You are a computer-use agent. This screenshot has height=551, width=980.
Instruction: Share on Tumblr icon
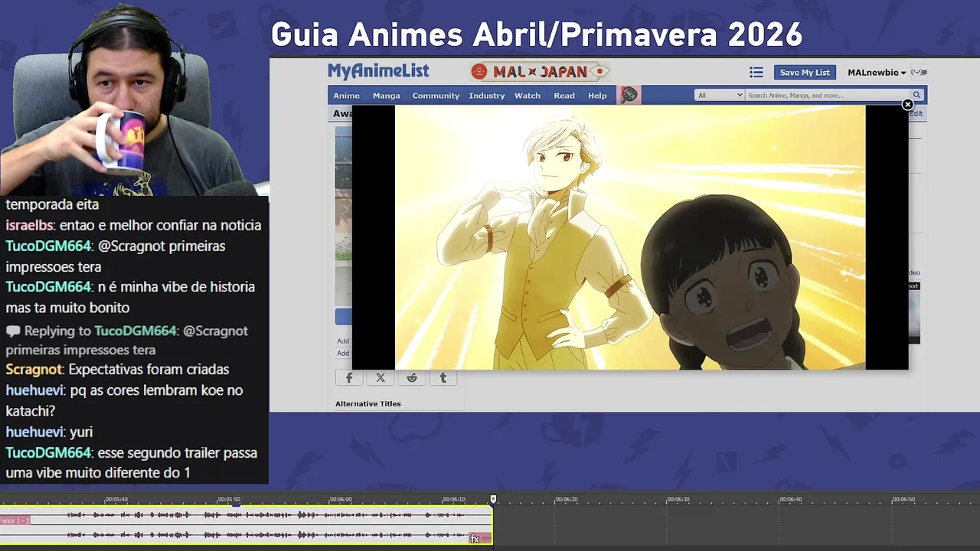(x=443, y=378)
